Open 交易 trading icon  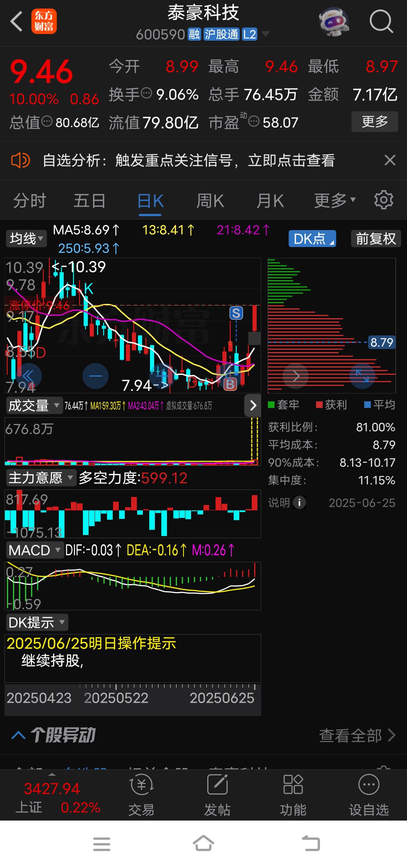coord(141,795)
